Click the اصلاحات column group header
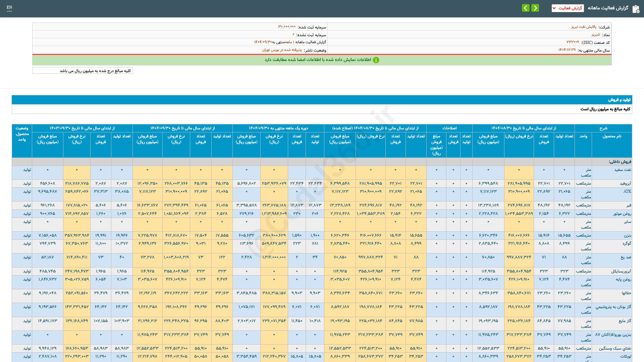Image resolution: width=644 pixels, height=362 pixels. pos(449,128)
